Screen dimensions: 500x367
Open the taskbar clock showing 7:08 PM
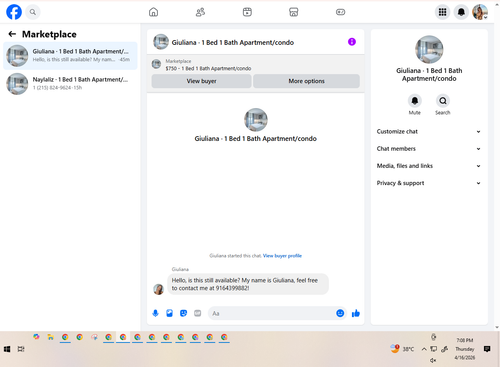pyautogui.click(x=465, y=349)
